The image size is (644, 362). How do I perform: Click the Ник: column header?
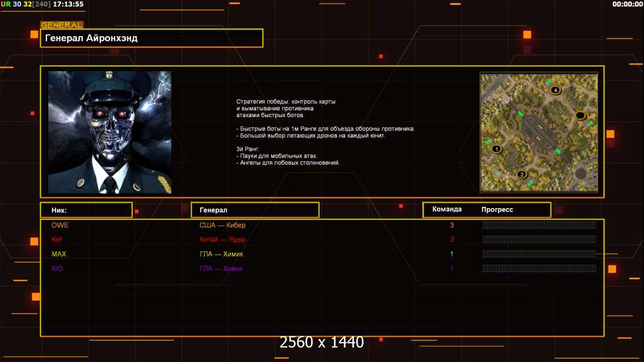pyautogui.click(x=86, y=210)
